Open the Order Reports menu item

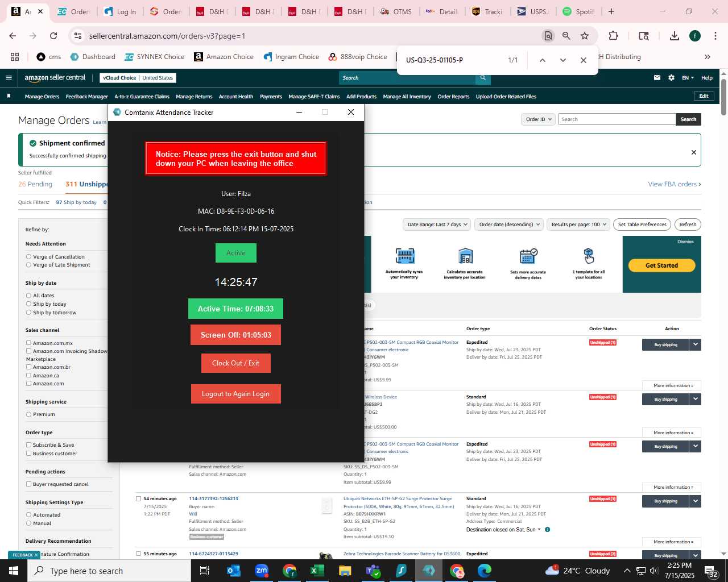click(x=453, y=97)
